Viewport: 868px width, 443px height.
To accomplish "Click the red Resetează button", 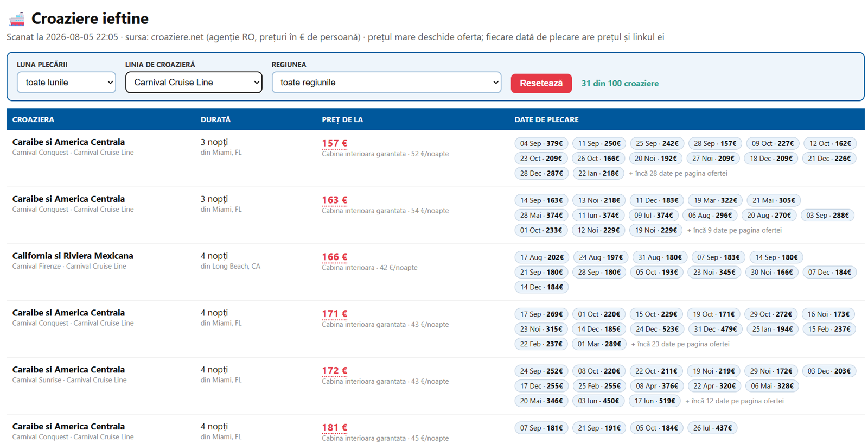I will click(541, 83).
